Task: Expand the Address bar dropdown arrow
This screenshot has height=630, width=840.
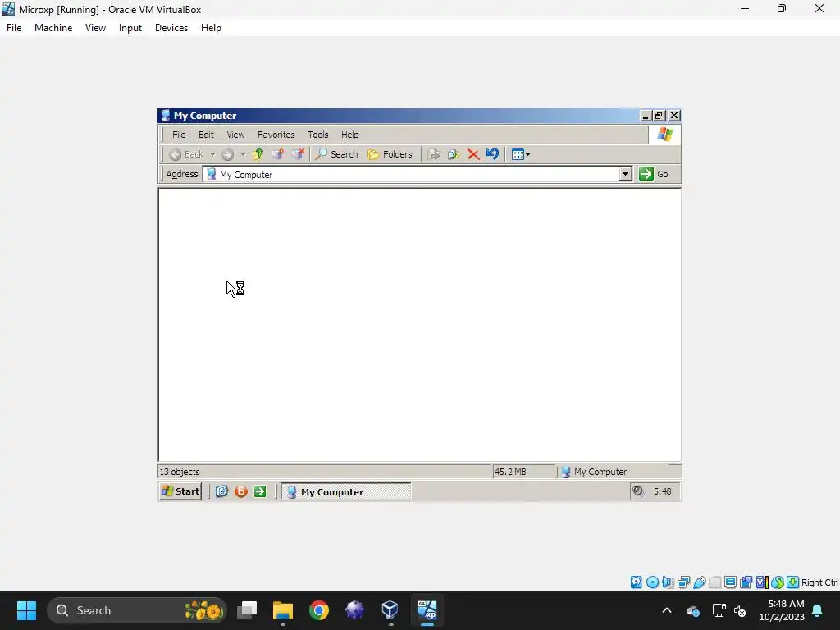Action: coord(625,174)
